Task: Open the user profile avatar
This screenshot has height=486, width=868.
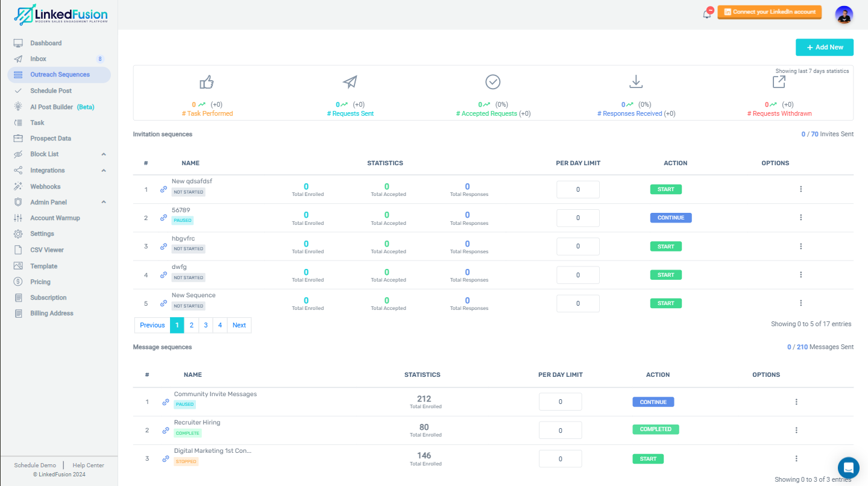Action: (844, 14)
